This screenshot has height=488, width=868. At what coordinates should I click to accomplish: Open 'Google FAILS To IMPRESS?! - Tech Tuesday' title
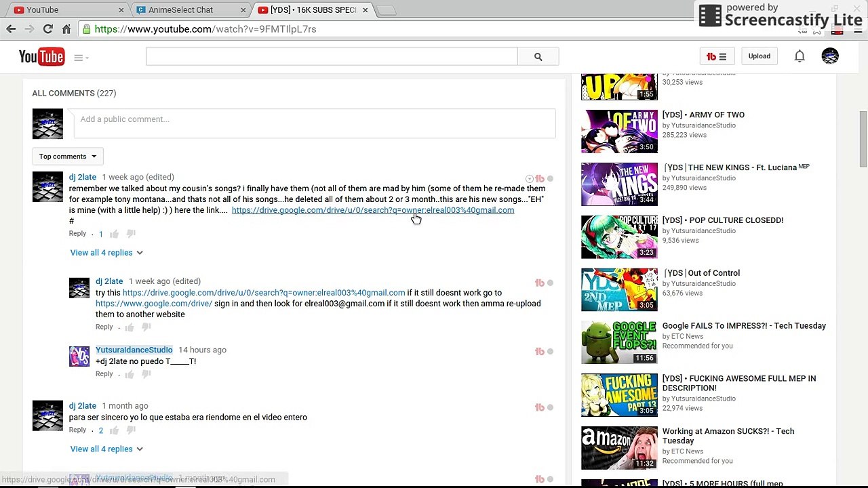point(744,326)
